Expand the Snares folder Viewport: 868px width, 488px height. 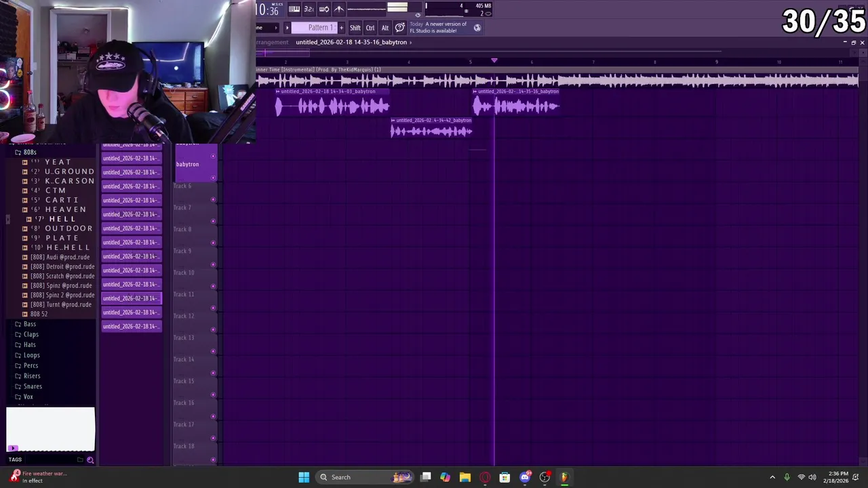pyautogui.click(x=28, y=386)
